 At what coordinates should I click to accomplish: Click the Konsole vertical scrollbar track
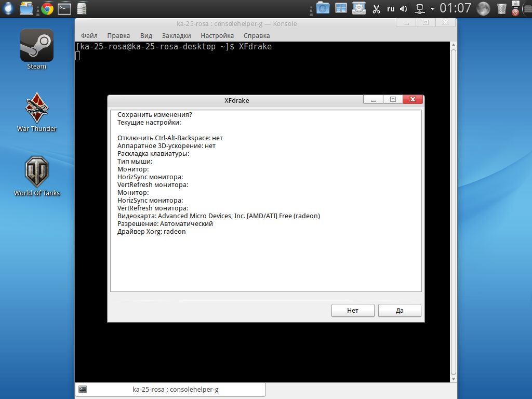coord(454,212)
